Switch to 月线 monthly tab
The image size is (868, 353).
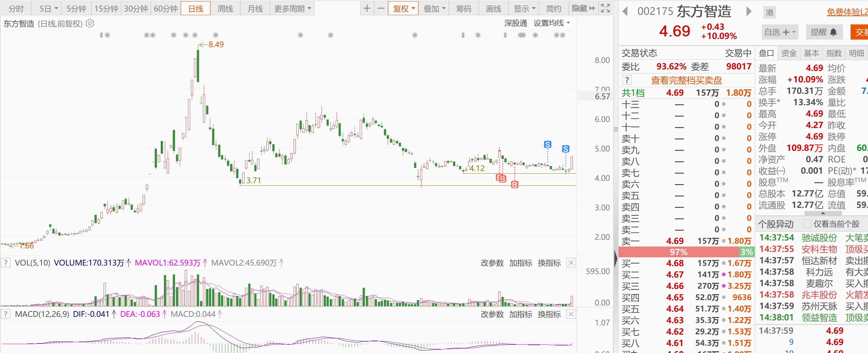[x=255, y=9]
